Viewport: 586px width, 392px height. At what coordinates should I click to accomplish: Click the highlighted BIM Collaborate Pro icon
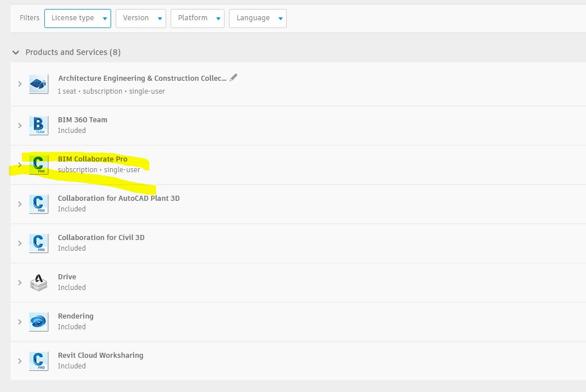pos(38,164)
